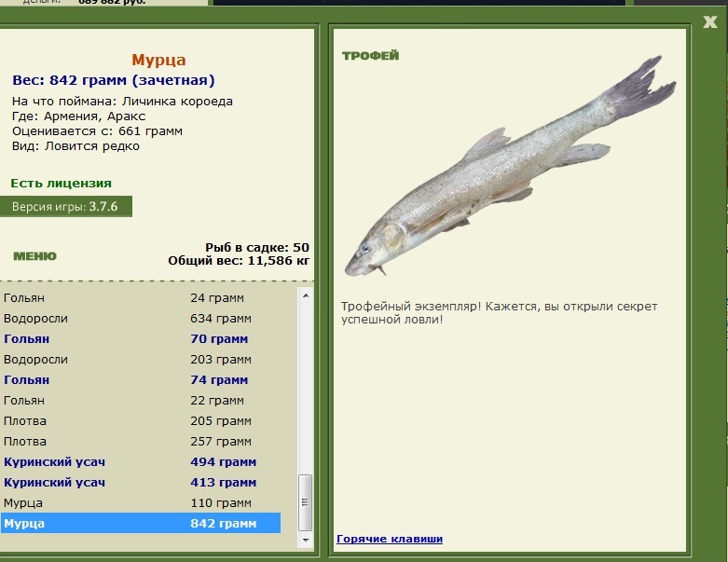Viewport: 728px width, 562px height.
Task: Select the Куринский усач 494 грамм row
Action: (x=141, y=461)
